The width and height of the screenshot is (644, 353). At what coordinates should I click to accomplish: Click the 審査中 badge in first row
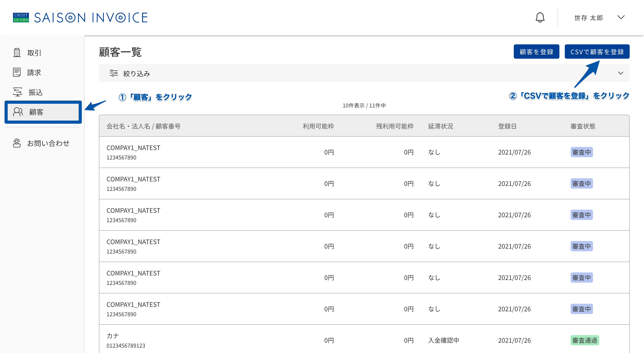tap(582, 152)
